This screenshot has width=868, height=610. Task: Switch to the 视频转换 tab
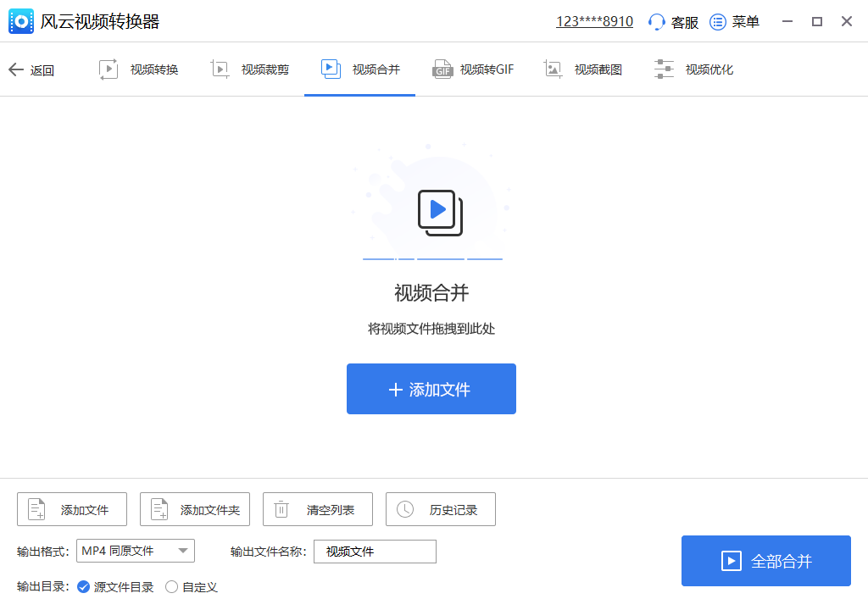[x=138, y=69]
